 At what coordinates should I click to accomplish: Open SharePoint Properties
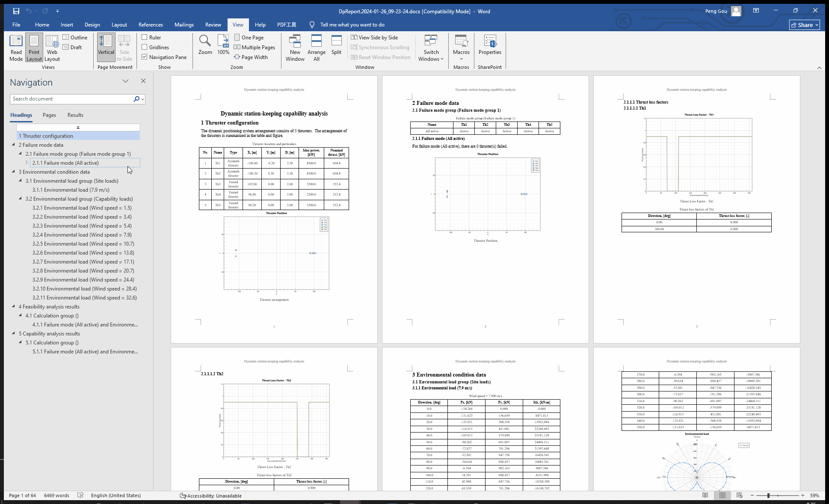point(490,44)
